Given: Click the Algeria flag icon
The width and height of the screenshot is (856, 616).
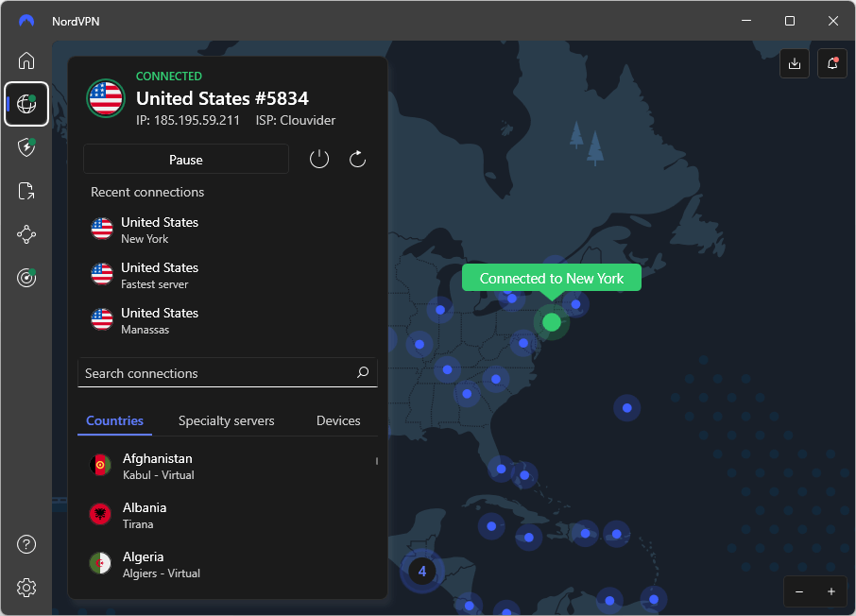Looking at the screenshot, I should click(x=100, y=563).
